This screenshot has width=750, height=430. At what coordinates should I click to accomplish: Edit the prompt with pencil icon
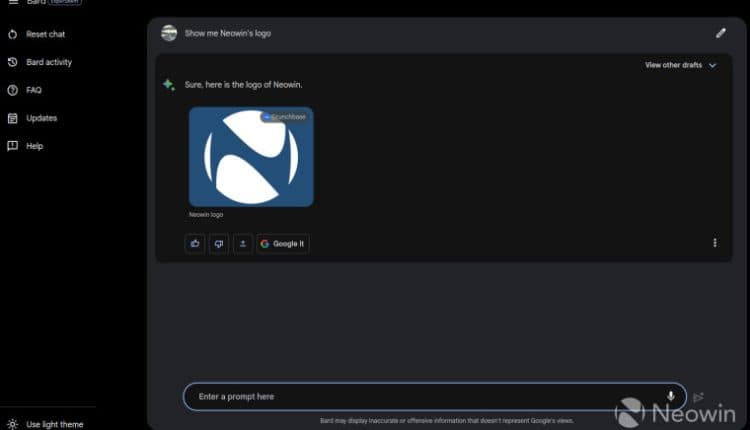[x=720, y=33]
